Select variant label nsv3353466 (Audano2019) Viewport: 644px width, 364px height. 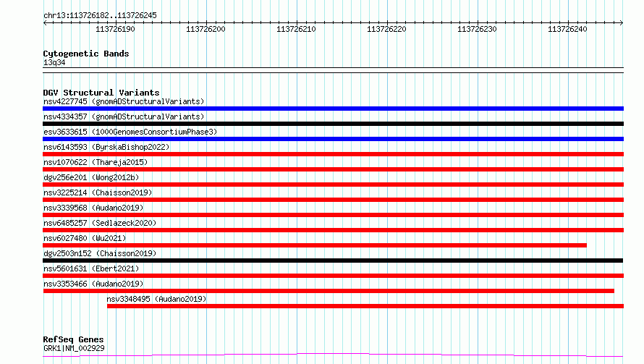[93, 284]
